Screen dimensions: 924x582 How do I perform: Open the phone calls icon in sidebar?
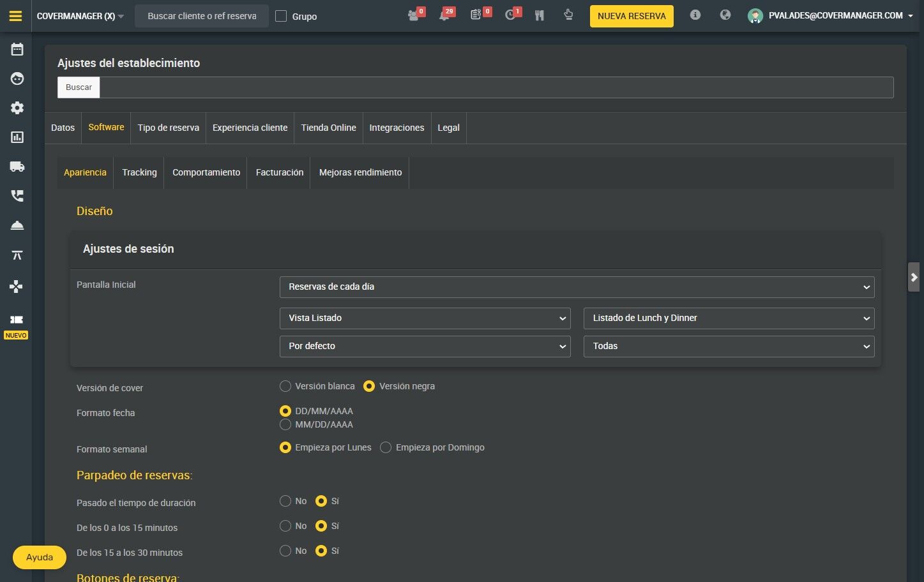click(x=17, y=196)
